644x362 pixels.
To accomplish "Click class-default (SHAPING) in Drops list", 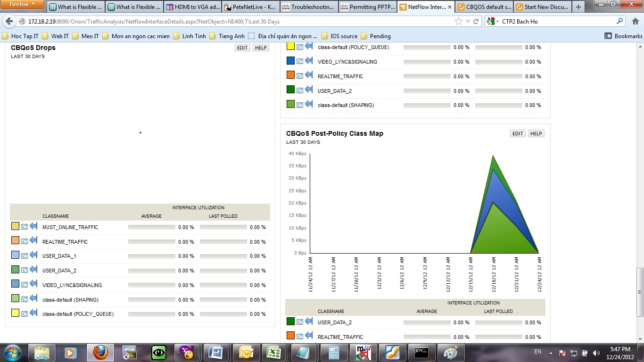I will pos(70,300).
